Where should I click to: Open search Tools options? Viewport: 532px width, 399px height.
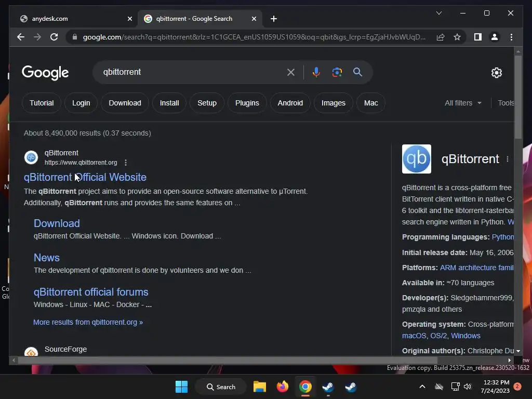point(506,103)
